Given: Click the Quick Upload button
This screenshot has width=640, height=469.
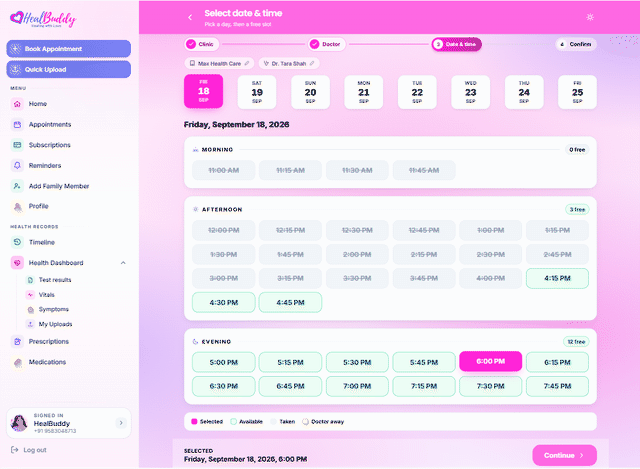Looking at the screenshot, I should point(69,69).
